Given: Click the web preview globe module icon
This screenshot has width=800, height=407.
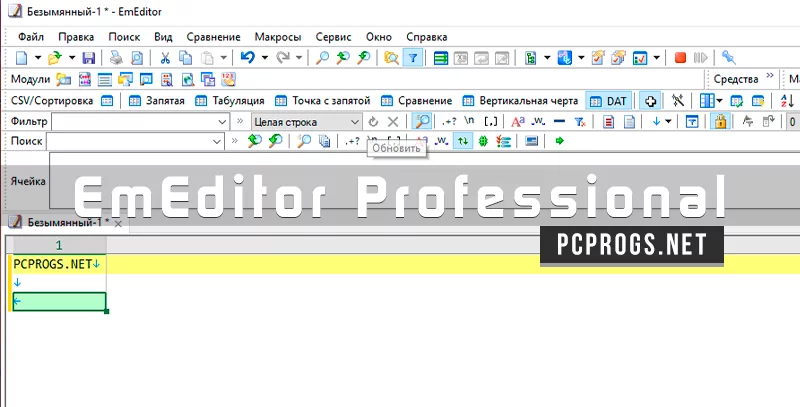Looking at the screenshot, I should (188, 79).
